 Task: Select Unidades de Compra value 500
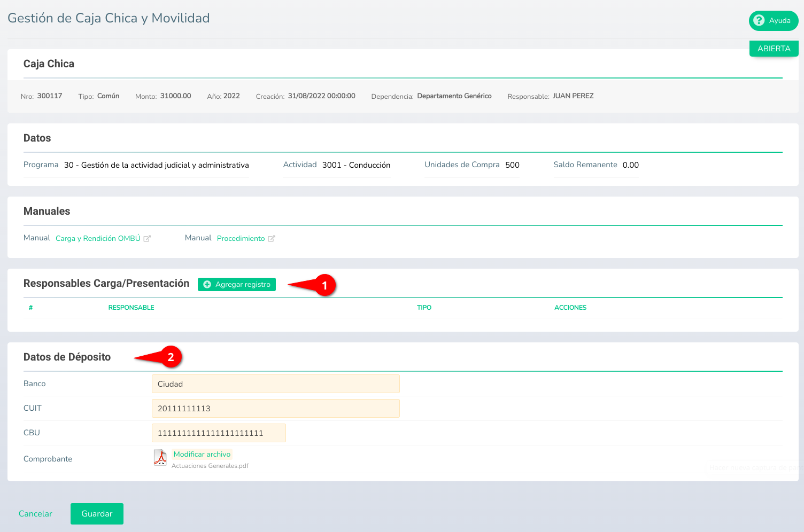(512, 165)
